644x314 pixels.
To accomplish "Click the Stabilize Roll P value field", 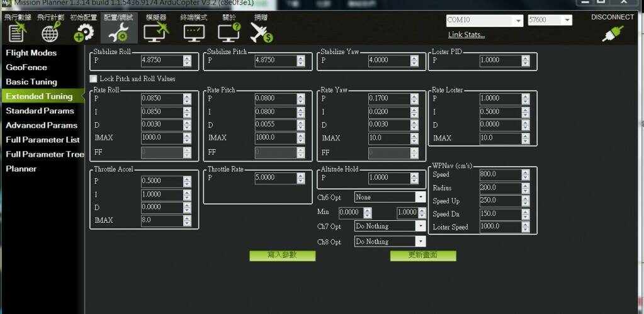I will [x=161, y=60].
